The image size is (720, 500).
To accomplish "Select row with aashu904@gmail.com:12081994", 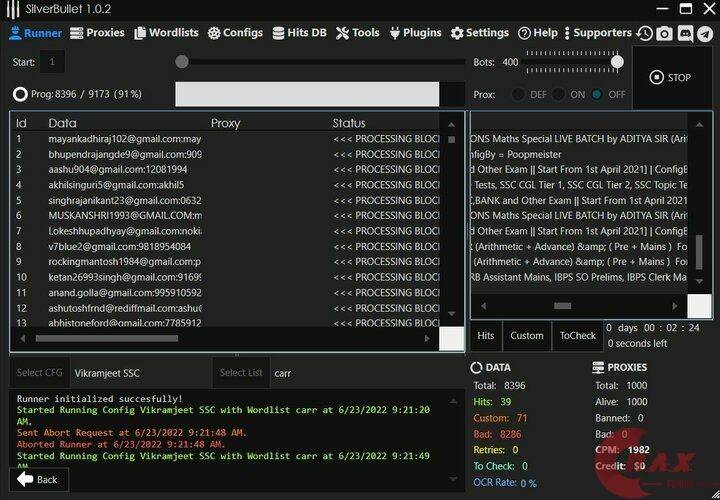I will (x=225, y=169).
